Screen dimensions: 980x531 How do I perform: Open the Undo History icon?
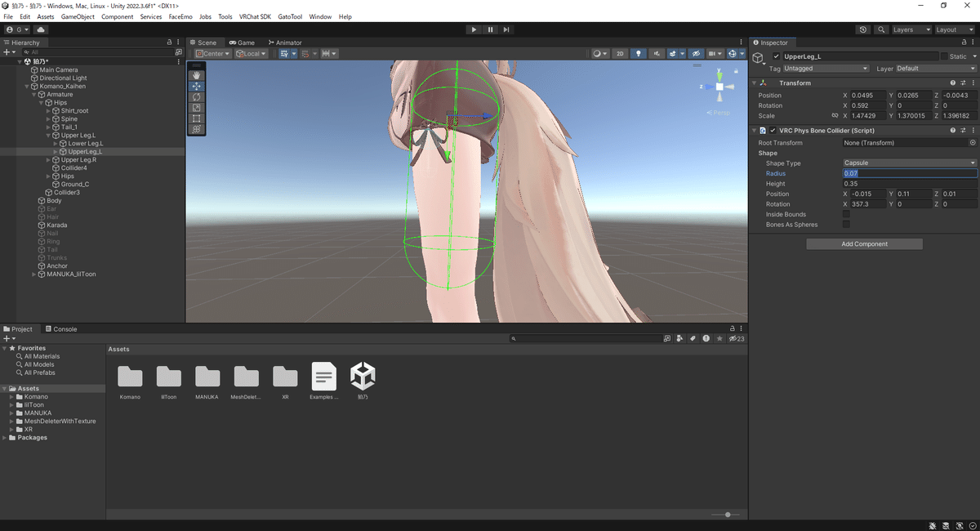click(x=863, y=29)
